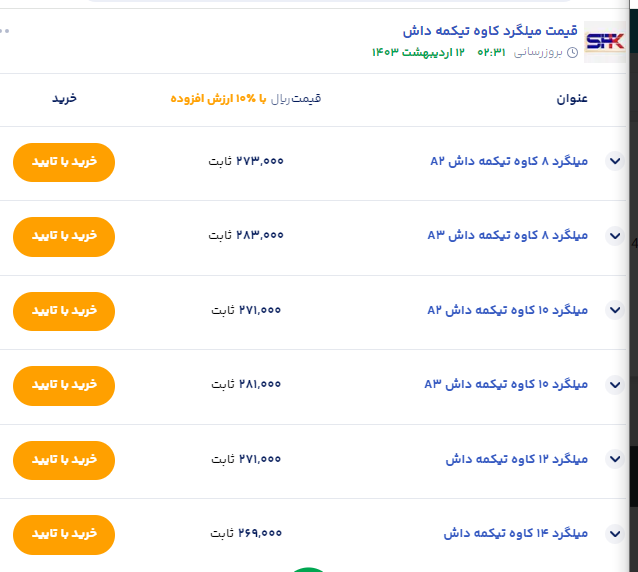Open the قیمت میلگرد کاوه تیکمه داش title link

pos(488,31)
